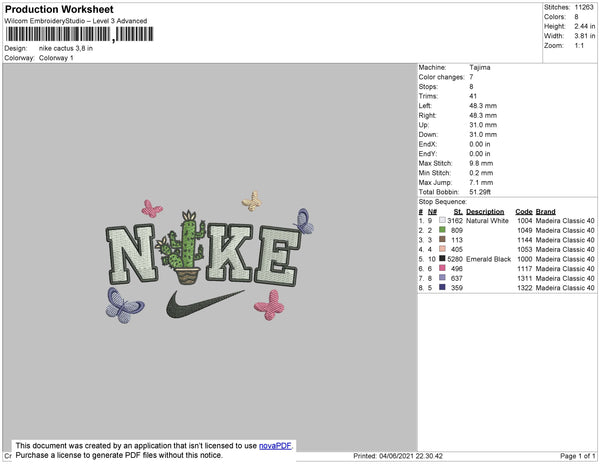Click the 'Production Worksheet' title
Screen dimensions: 600x464
[x=59, y=9]
